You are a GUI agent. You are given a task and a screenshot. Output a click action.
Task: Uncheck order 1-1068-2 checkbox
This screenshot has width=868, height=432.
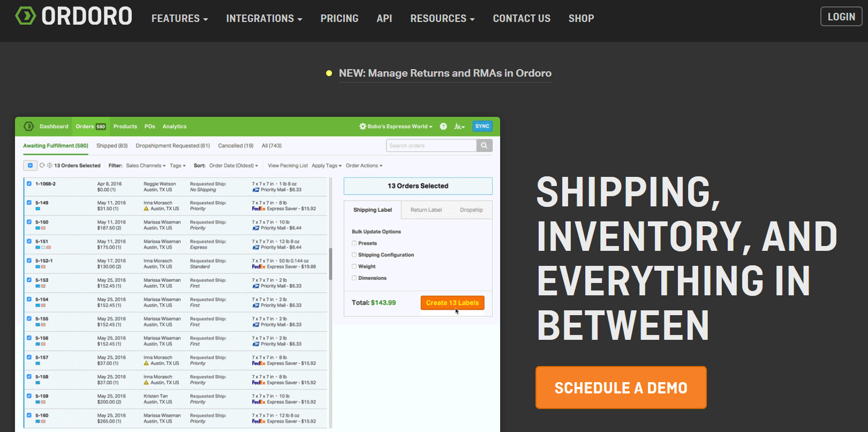(29, 184)
